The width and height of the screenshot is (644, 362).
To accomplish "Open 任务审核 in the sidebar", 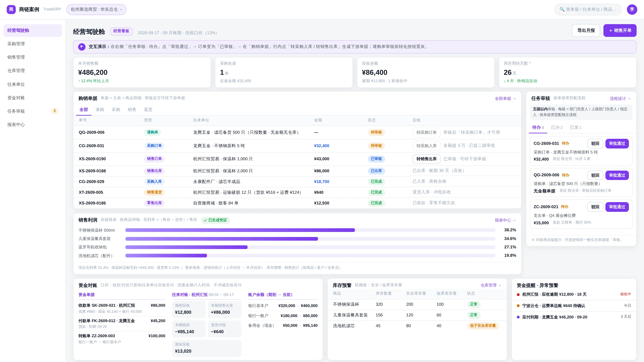I will pos(33,111).
